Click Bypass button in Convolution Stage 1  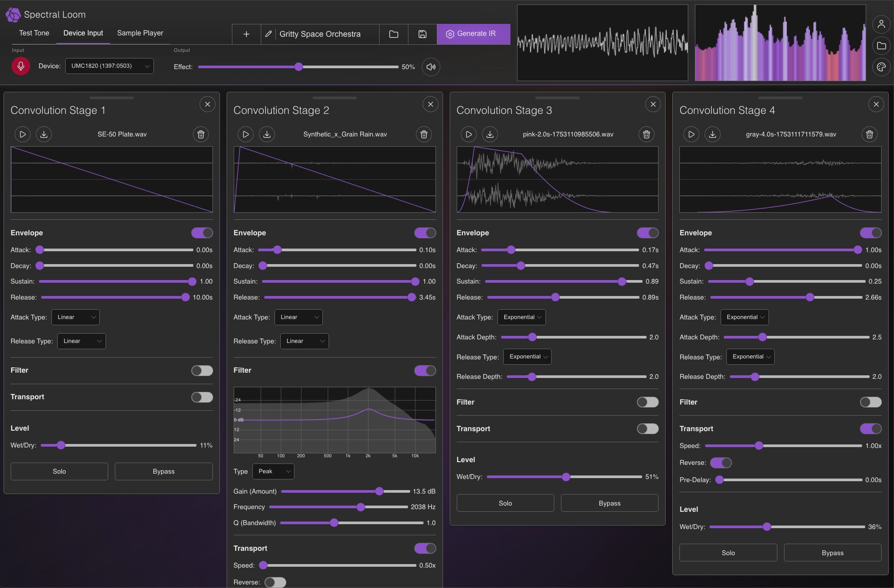(164, 471)
